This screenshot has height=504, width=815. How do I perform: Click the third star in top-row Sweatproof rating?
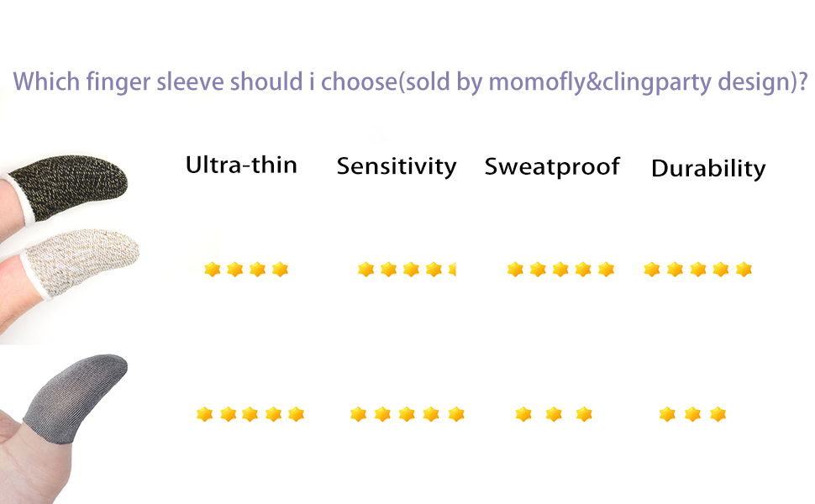tap(560, 270)
